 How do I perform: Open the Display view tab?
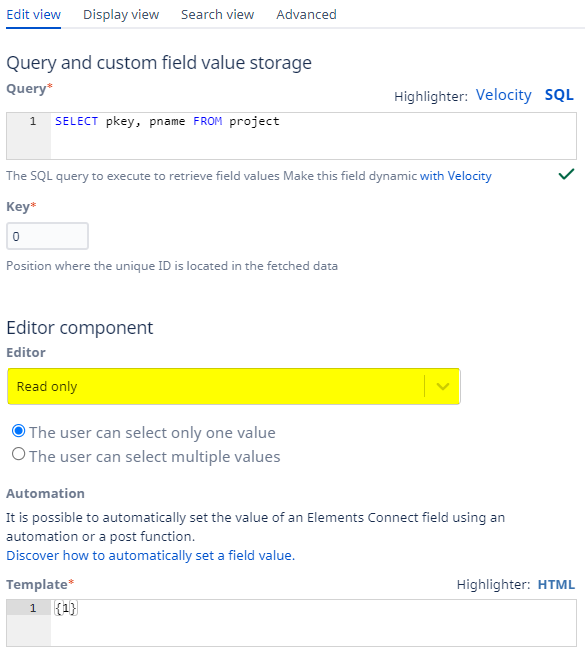pos(121,15)
